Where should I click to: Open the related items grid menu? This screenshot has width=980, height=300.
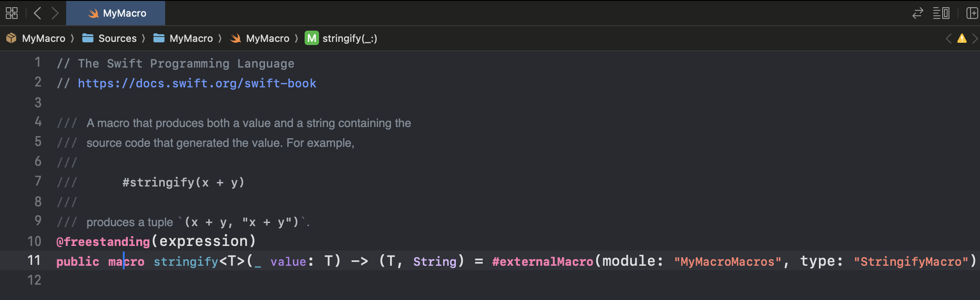pos(12,13)
